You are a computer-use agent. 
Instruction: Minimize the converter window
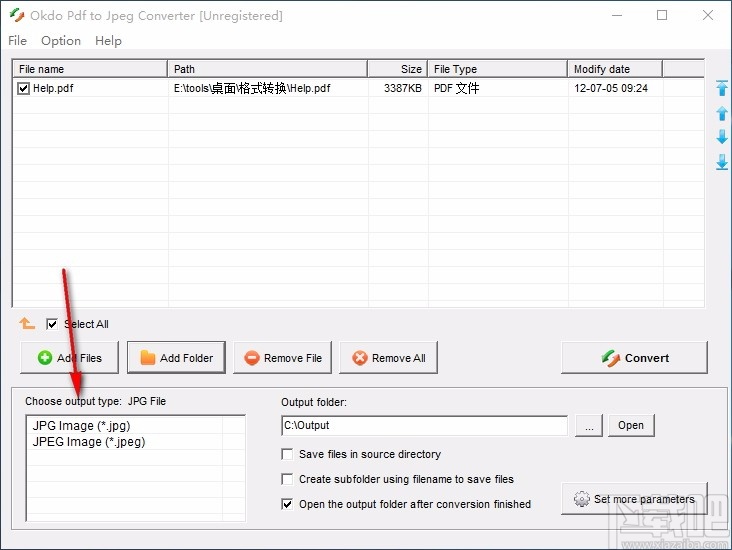pyautogui.click(x=617, y=15)
